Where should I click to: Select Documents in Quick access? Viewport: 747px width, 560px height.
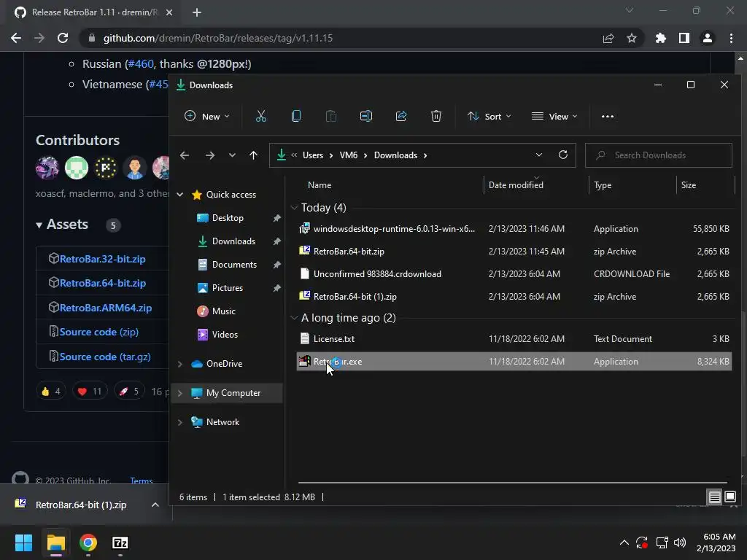pyautogui.click(x=234, y=264)
